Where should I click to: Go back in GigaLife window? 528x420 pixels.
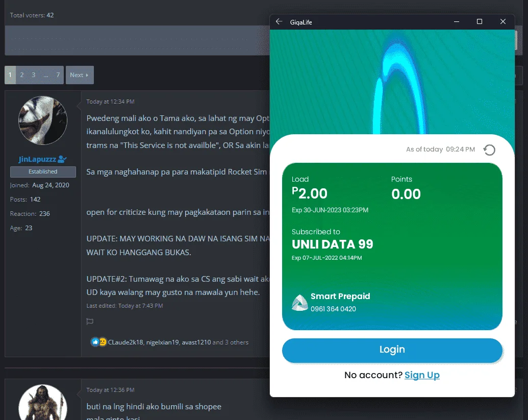[279, 22]
